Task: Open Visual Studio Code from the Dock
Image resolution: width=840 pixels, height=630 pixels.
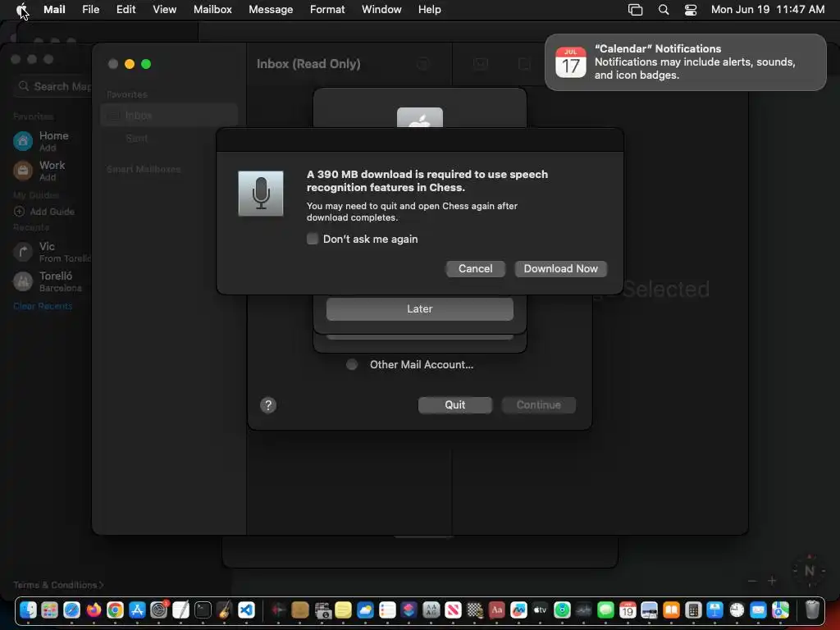Action: tap(246, 609)
